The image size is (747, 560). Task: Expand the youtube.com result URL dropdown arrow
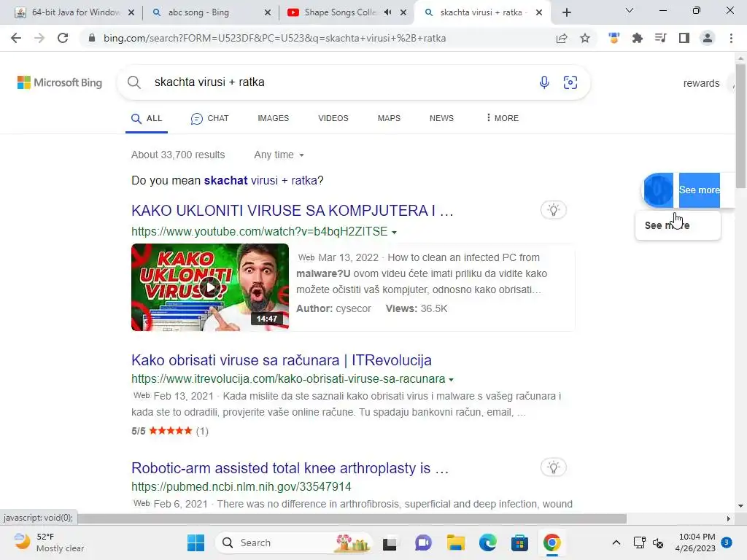[x=394, y=233]
